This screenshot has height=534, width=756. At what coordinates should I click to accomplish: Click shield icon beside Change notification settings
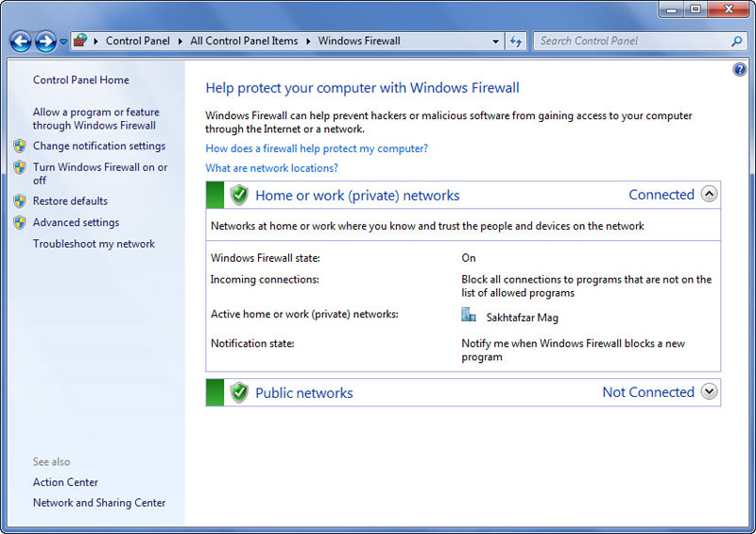(20, 146)
